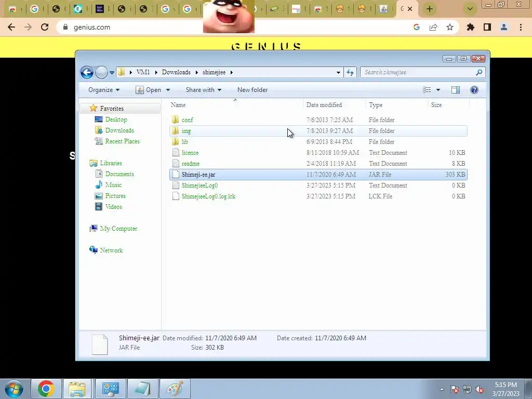Open Videos library
The width and height of the screenshot is (532, 399).
113,207
